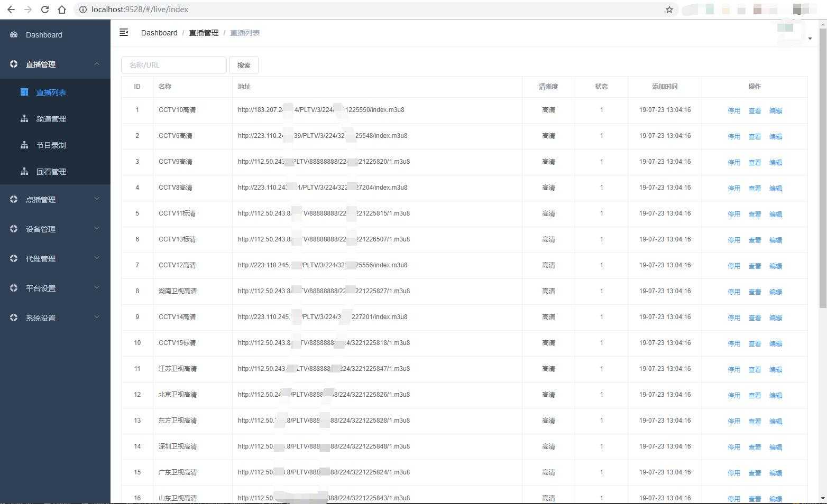Click the 添加时间 column header

pos(665,87)
